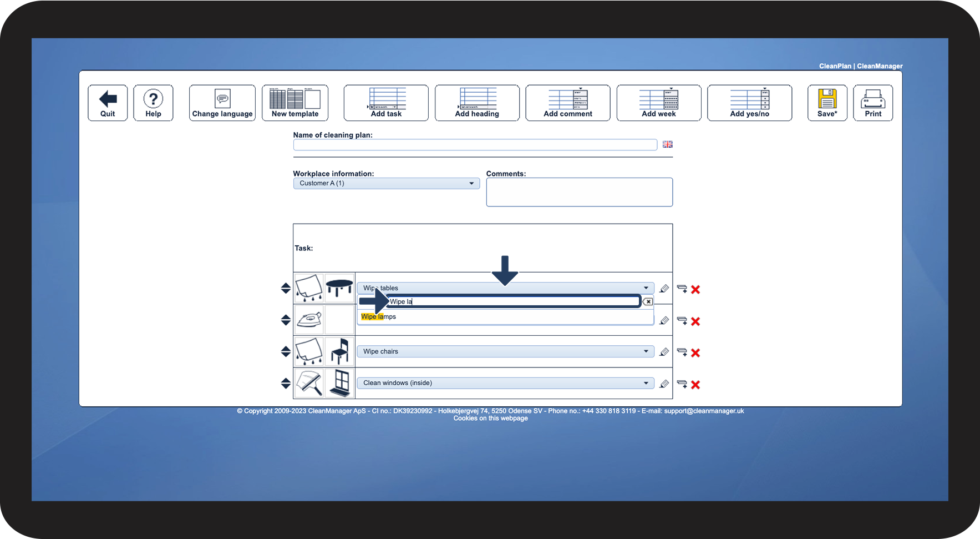
Task: Move the Wipe tables task up
Action: pos(286,285)
